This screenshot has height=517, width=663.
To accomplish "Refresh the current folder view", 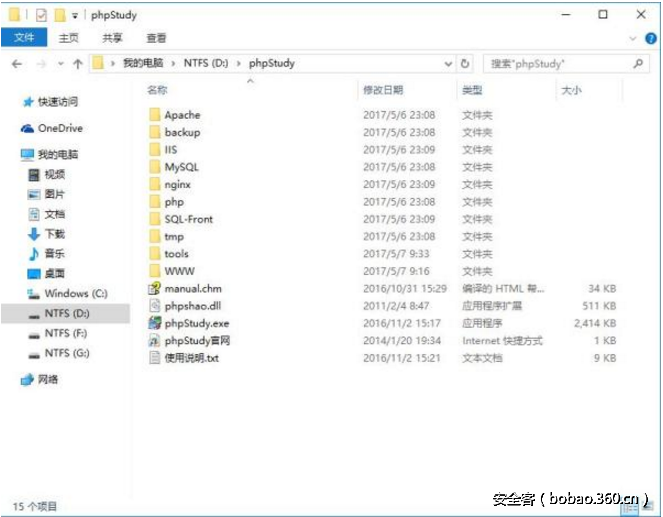I will pyautogui.click(x=465, y=64).
